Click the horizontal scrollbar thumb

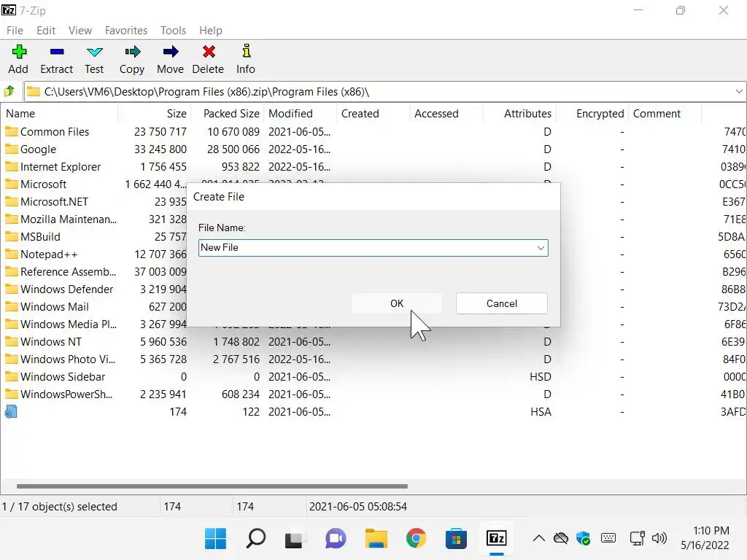[x=212, y=486]
